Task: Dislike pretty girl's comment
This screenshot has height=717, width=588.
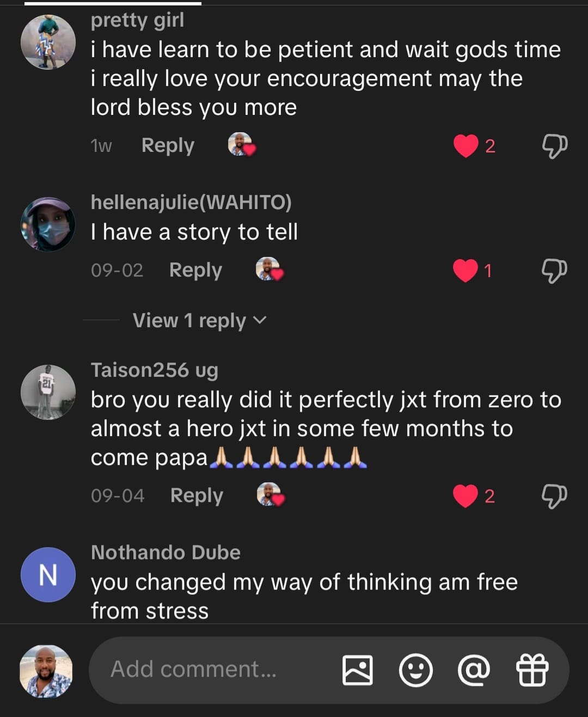Action: (554, 146)
